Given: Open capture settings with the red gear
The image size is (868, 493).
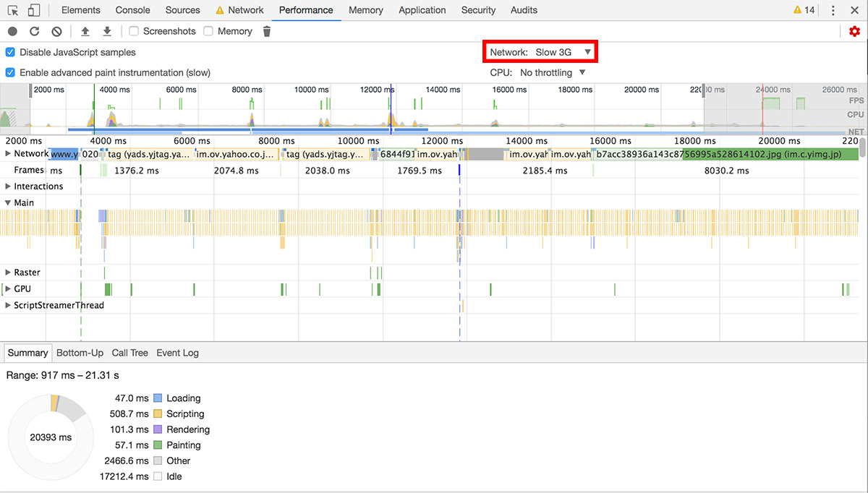Looking at the screenshot, I should [x=854, y=31].
